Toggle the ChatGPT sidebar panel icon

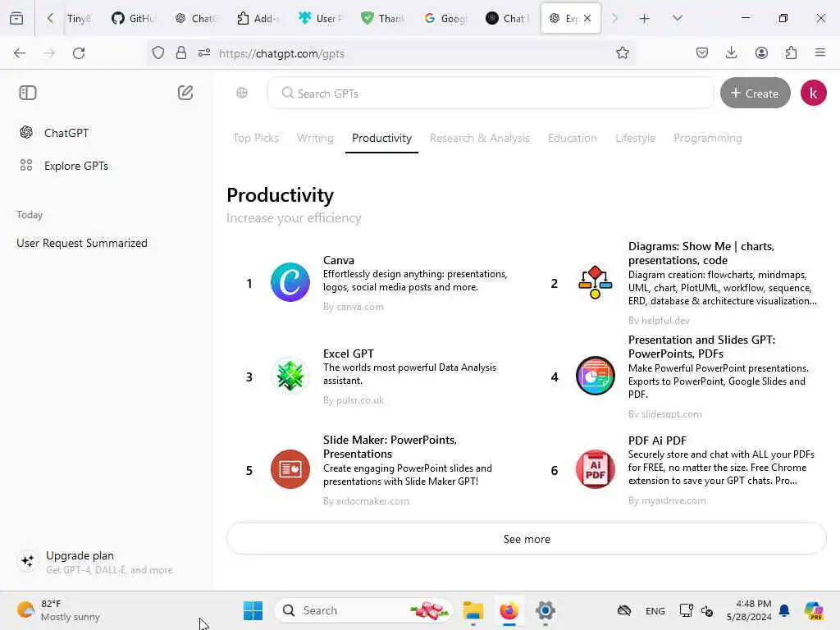28,93
